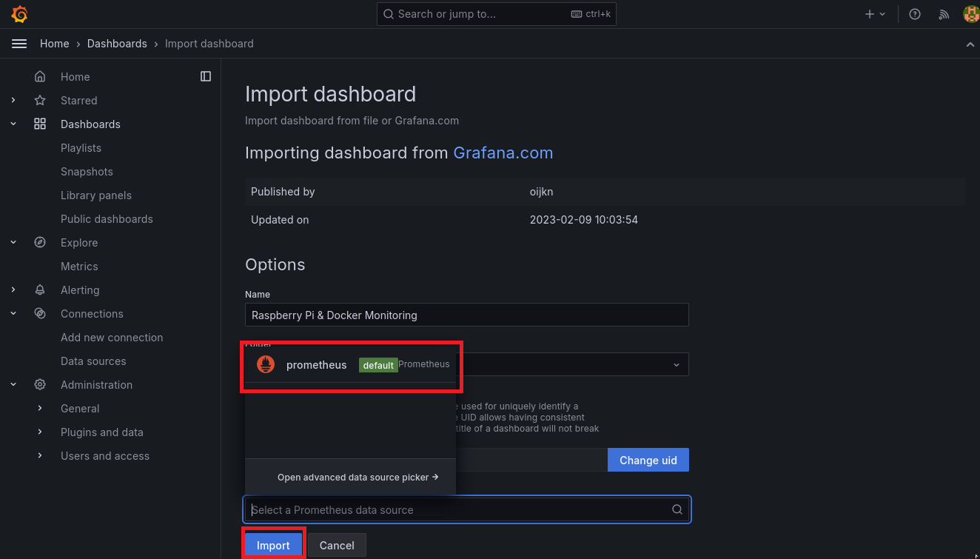Cancel the dashboard import
The width and height of the screenshot is (980, 559).
pyautogui.click(x=337, y=545)
